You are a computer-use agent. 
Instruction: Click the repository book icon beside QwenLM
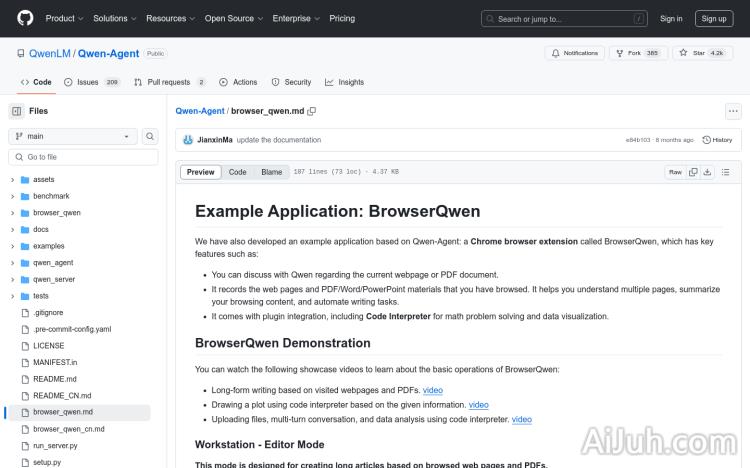[x=21, y=54]
